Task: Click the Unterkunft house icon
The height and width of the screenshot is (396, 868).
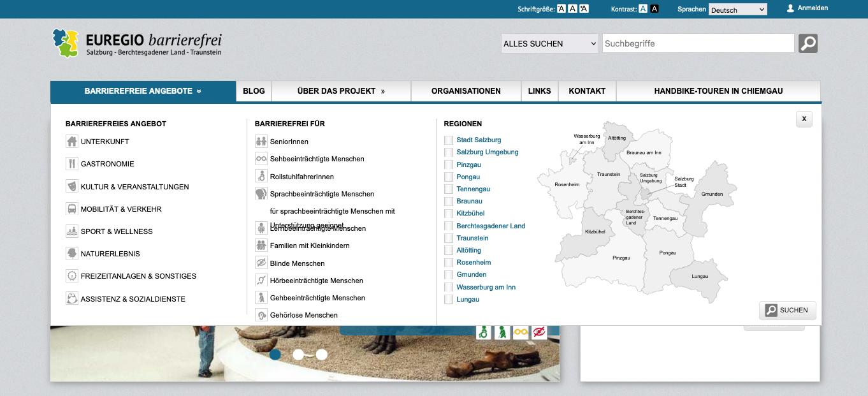Action: pos(72,142)
